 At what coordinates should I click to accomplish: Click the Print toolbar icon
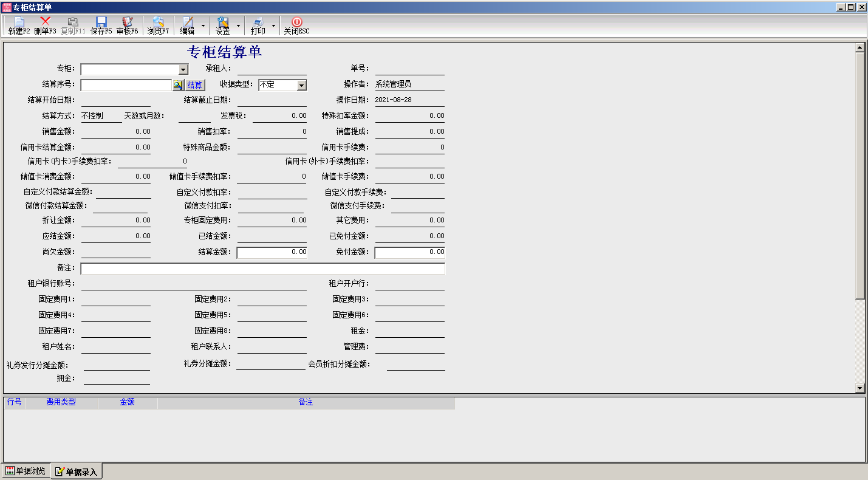point(258,26)
